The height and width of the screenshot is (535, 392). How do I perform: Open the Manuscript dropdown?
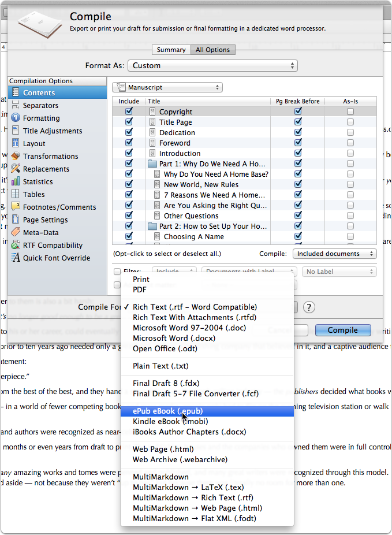[167, 87]
